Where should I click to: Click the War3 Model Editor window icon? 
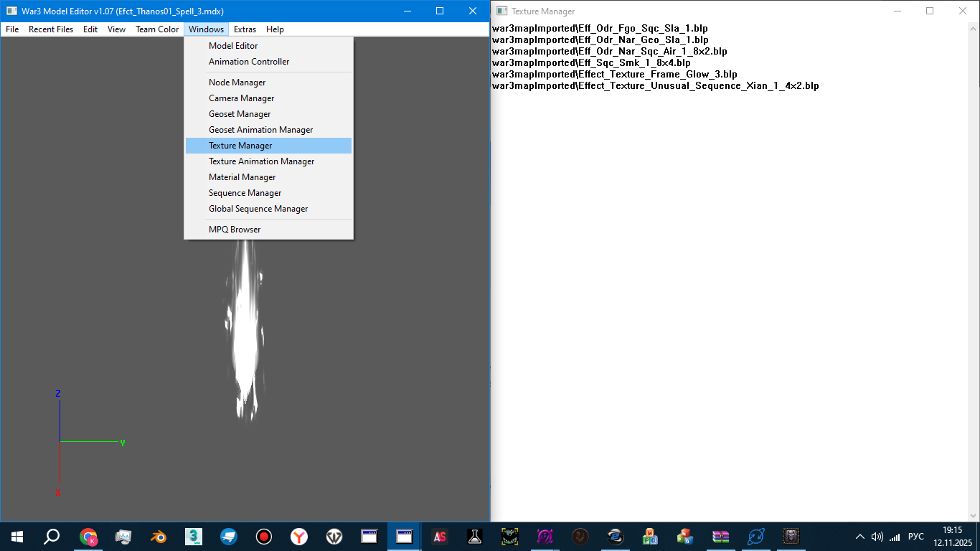coord(11,11)
